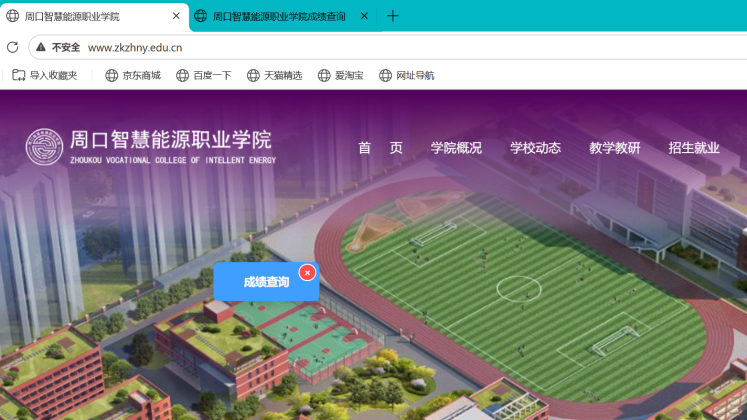Click the globe icon on 成绩查询 tab
Screen dimensions: 747x420
pyautogui.click(x=201, y=16)
